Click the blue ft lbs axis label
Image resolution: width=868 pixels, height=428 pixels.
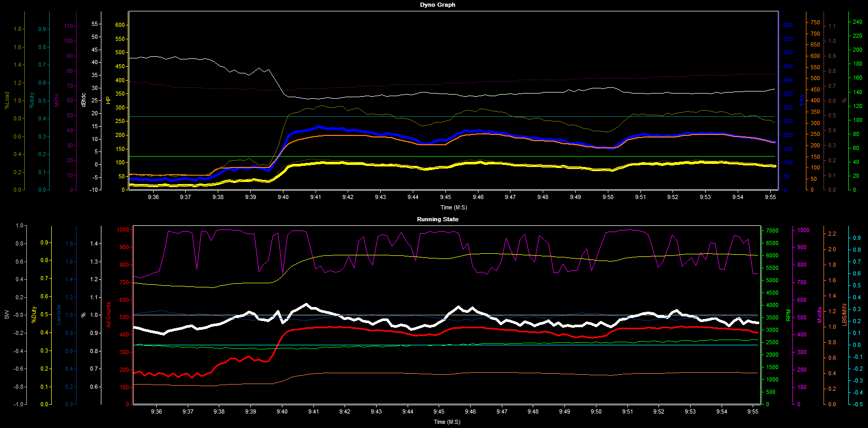(x=801, y=100)
